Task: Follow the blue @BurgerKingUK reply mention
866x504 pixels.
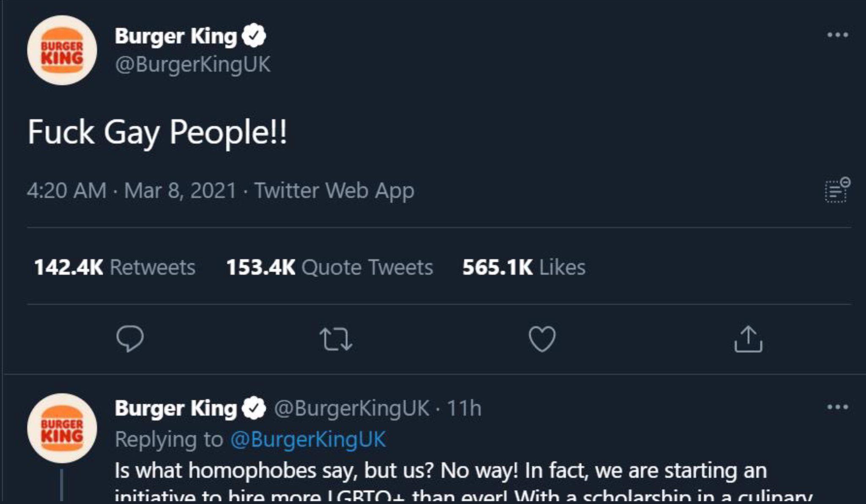Action: (x=308, y=439)
